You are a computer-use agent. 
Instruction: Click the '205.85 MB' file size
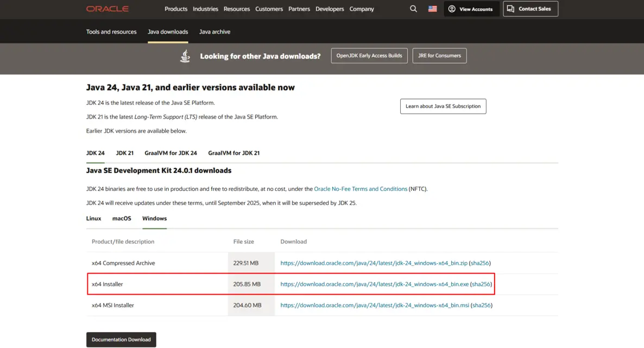pyautogui.click(x=247, y=284)
